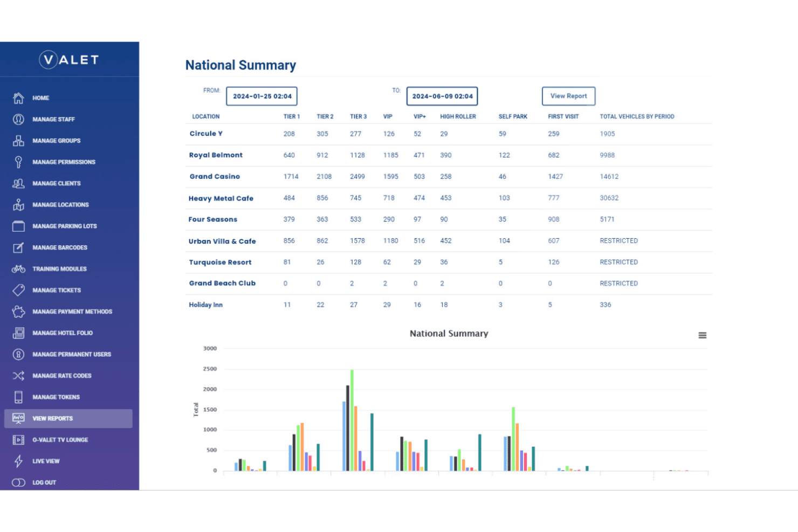798x532 pixels.
Task: Click Grand Casino total value 14612
Action: point(609,177)
